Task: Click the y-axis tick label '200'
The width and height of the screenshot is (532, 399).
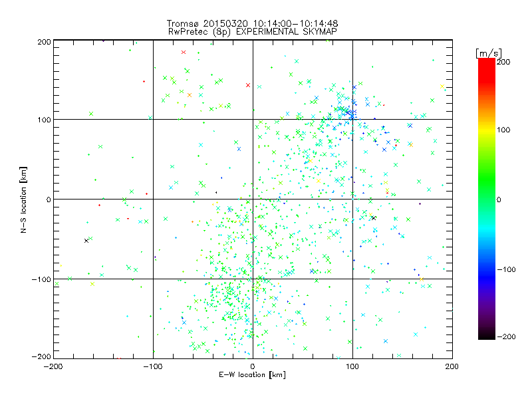Action: [x=44, y=42]
